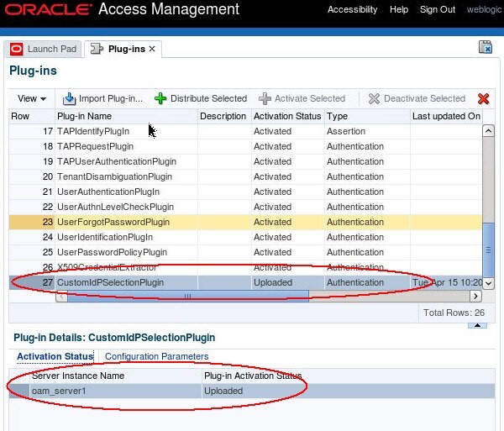
Task: Click the gray X Deactivate Selected icon
Action: pos(374,98)
